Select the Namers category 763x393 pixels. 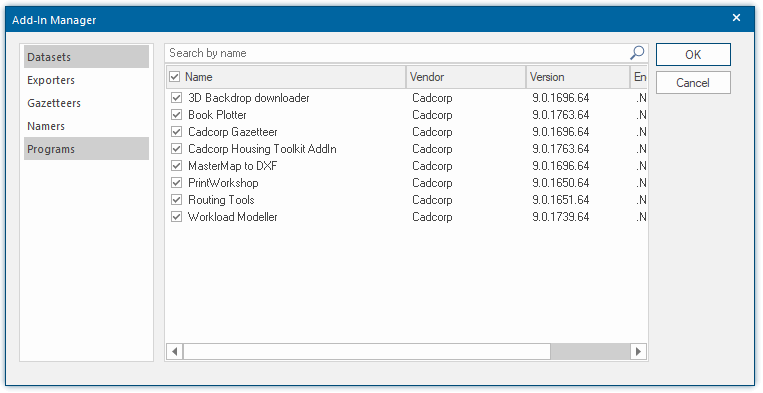tap(87, 126)
